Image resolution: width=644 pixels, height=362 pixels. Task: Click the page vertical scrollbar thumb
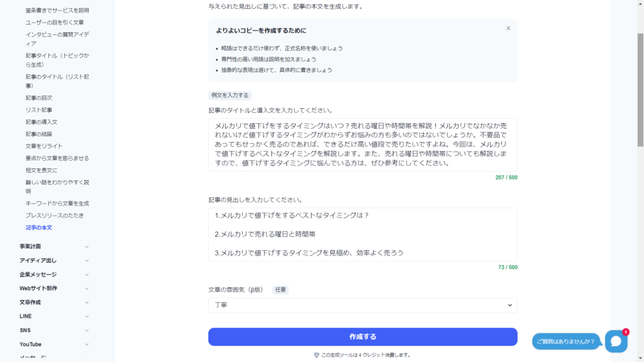pyautogui.click(x=640, y=90)
